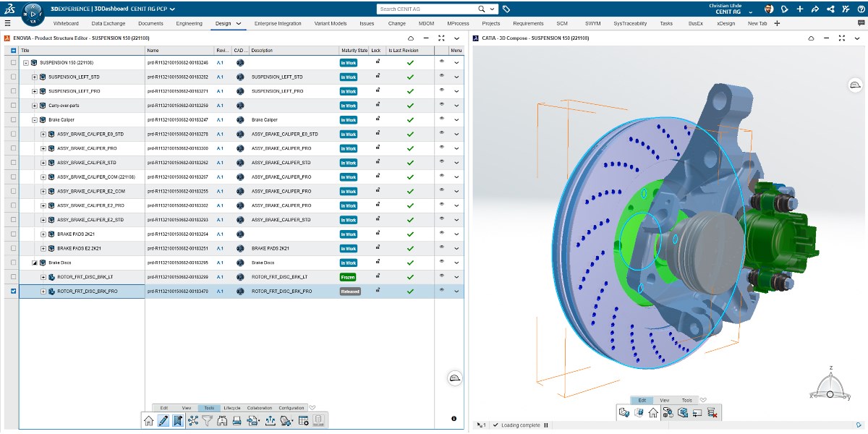
Task: Open the Design tab dropdown arrow
Action: pos(238,23)
